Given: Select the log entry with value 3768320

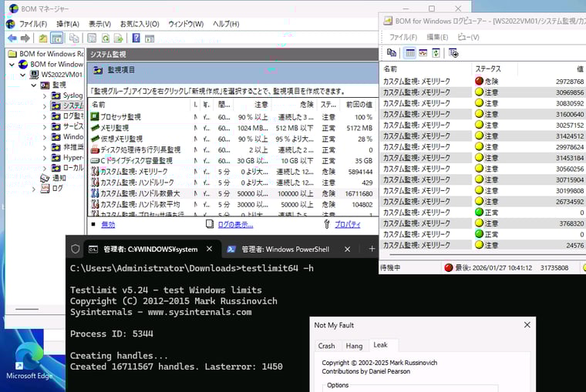Looking at the screenshot, I should pos(483,223).
